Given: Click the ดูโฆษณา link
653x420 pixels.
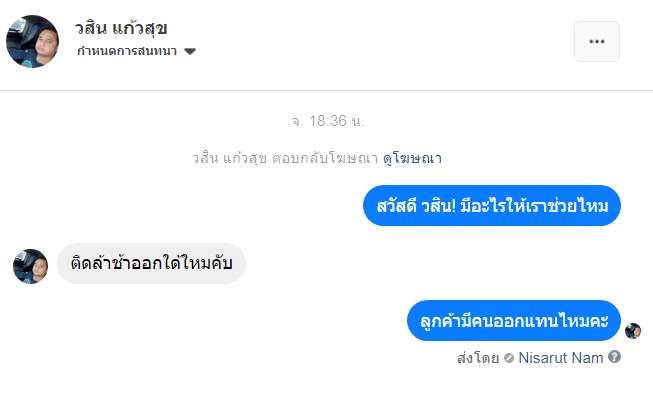Looking at the screenshot, I should click(x=412, y=158).
